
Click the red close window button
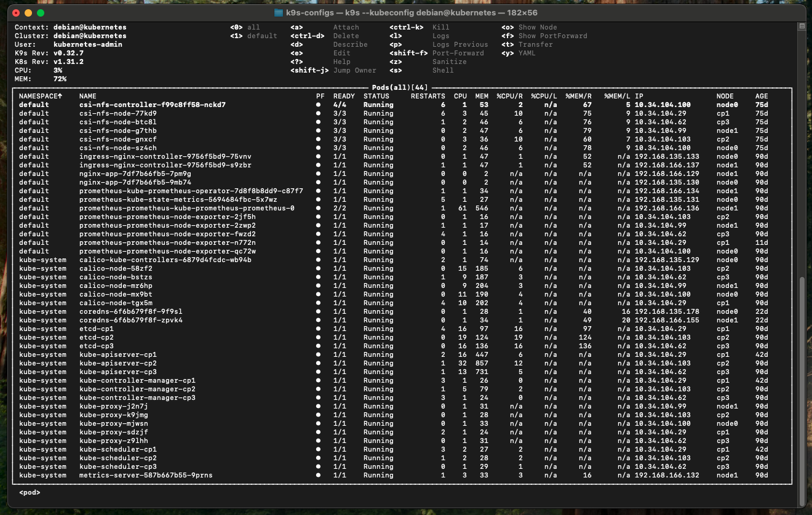[16, 13]
